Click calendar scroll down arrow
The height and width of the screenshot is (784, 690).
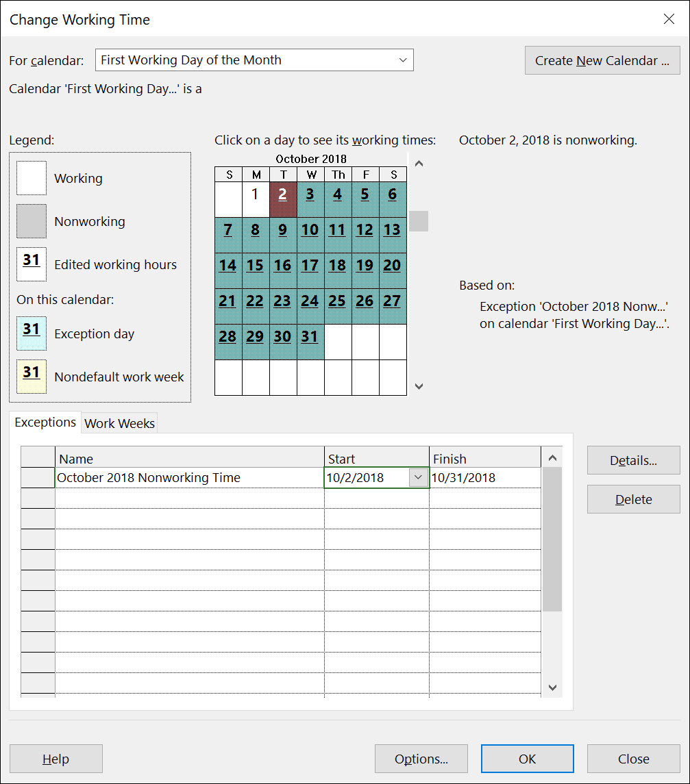pos(419,386)
